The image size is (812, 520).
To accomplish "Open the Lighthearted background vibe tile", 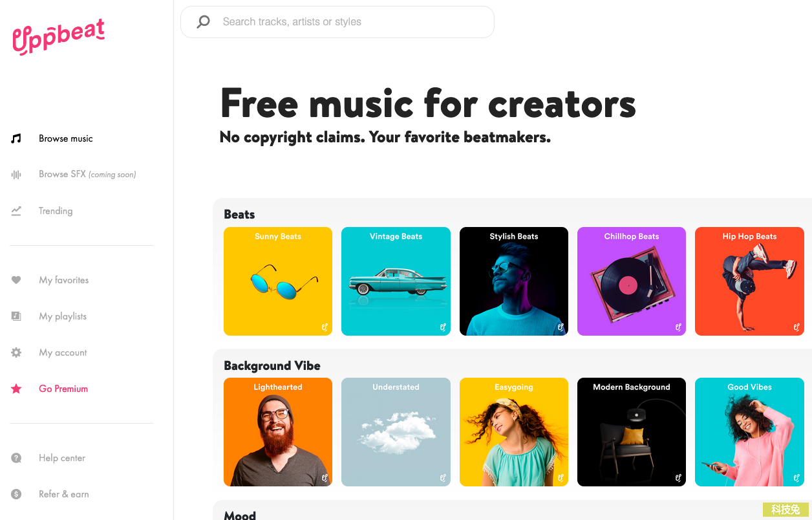I will (278, 432).
